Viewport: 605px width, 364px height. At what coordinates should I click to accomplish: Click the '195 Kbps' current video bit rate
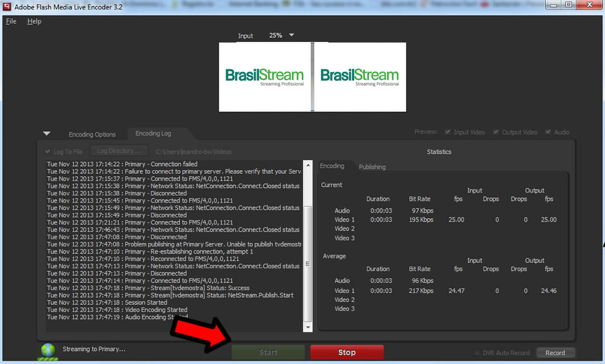(421, 220)
